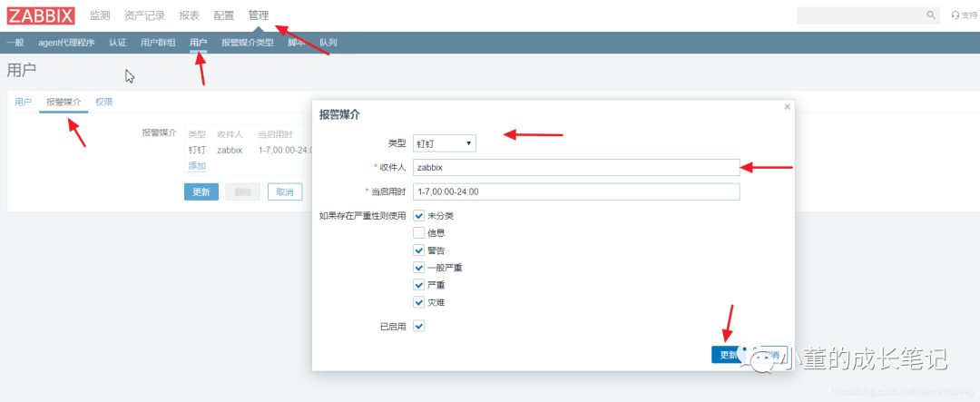Click the 收件人 input field
Viewport: 980px width, 402px height.
(x=576, y=168)
